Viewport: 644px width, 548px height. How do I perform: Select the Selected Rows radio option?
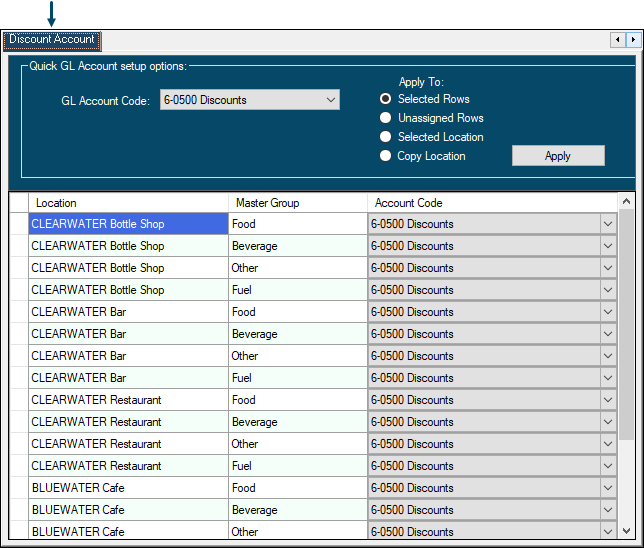385,99
